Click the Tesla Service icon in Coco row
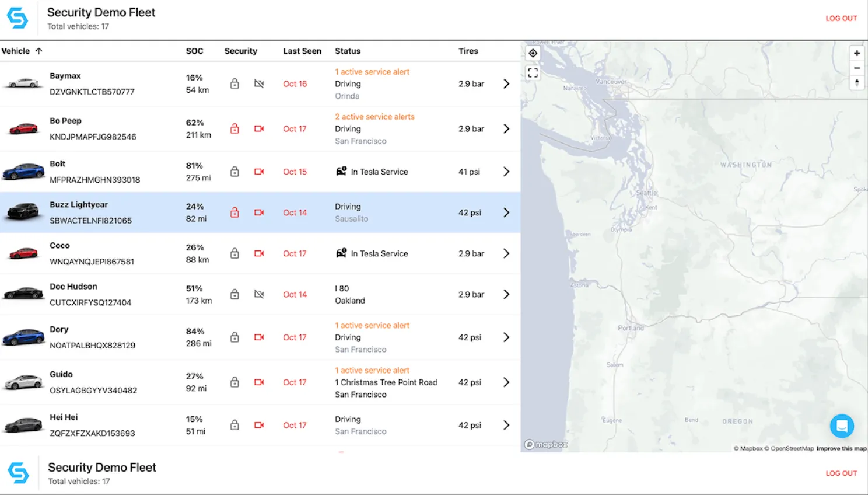Viewport: 868px width, 495px height. 341,253
